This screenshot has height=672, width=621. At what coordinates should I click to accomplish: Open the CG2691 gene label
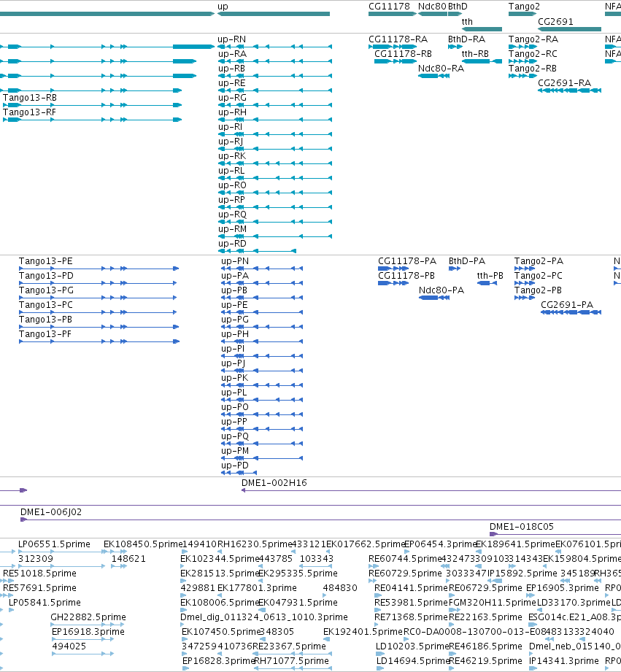(x=555, y=21)
